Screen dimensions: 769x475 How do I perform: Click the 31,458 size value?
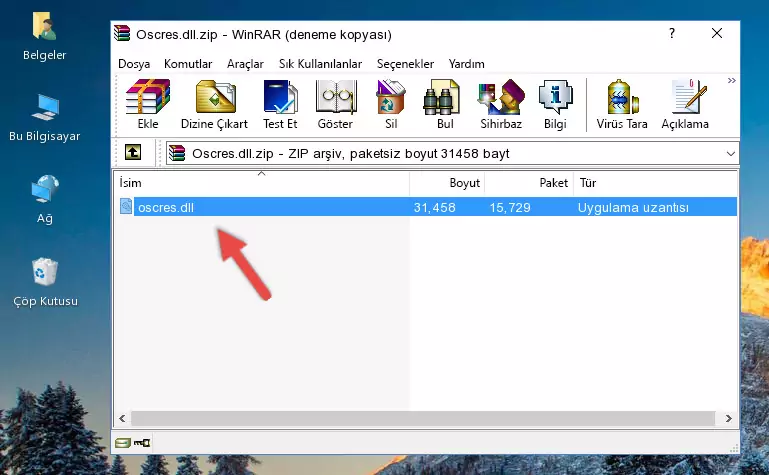click(x=435, y=207)
